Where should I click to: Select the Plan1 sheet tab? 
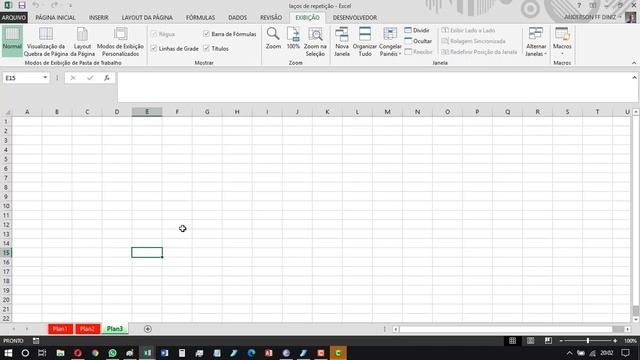[x=60, y=329]
